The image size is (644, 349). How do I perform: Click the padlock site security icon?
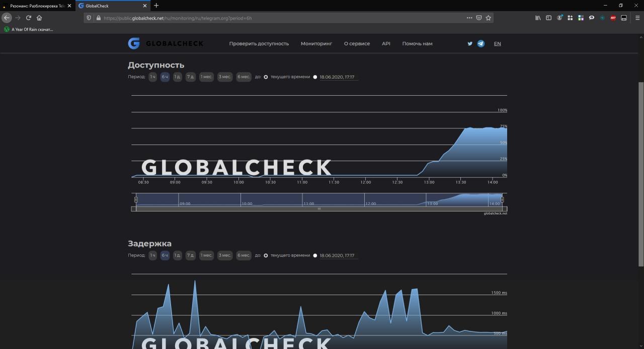[98, 18]
